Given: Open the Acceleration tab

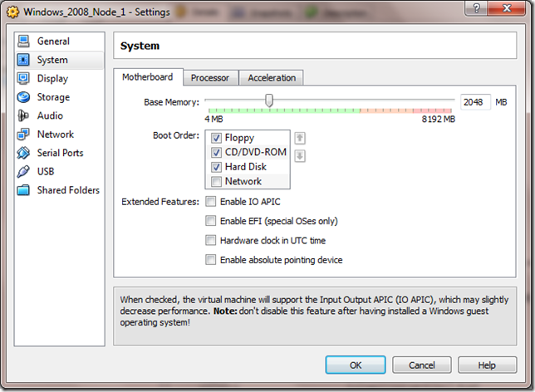Looking at the screenshot, I should [272, 78].
